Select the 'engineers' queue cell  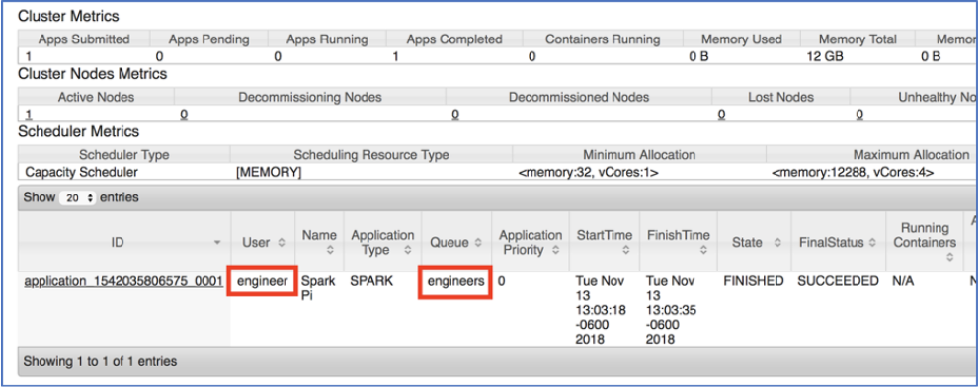[x=455, y=281]
